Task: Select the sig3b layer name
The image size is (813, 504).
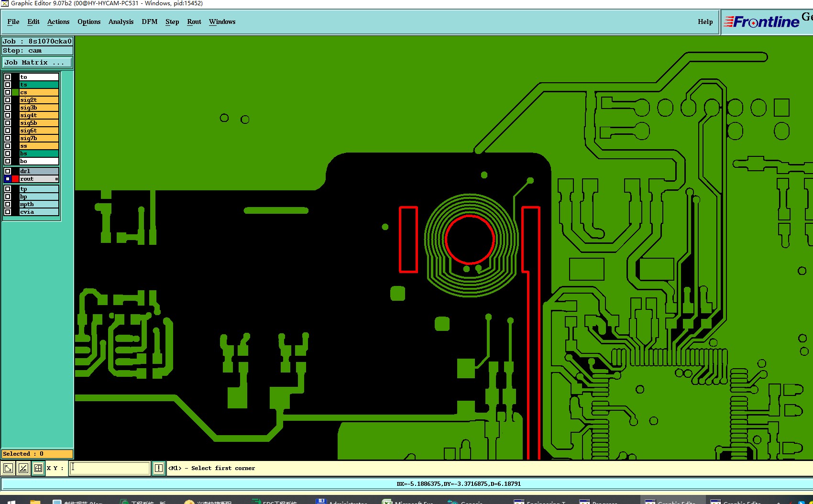Action: (x=39, y=108)
